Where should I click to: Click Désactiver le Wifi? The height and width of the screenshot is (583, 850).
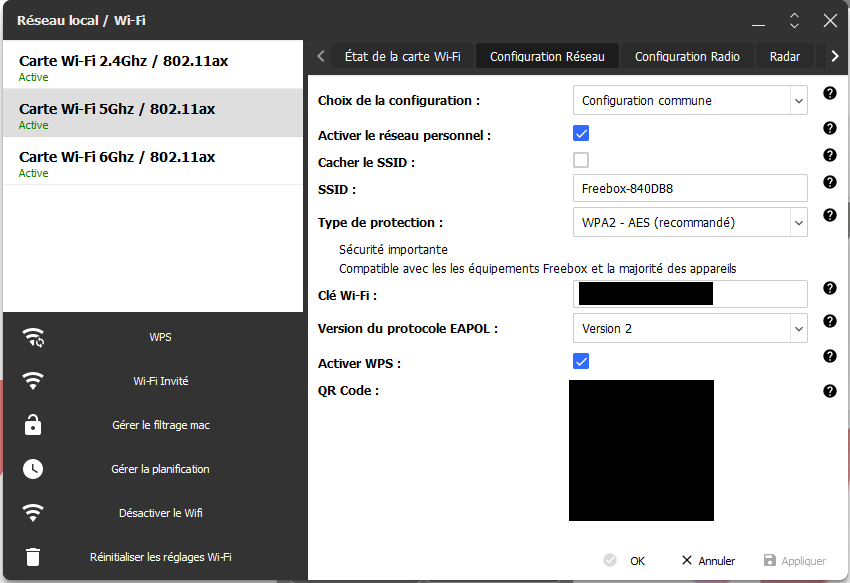(160, 513)
